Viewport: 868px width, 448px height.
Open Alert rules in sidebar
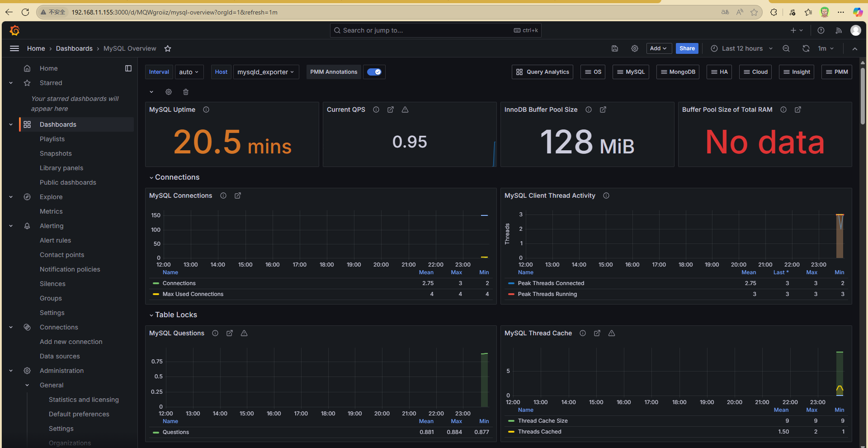coord(55,240)
